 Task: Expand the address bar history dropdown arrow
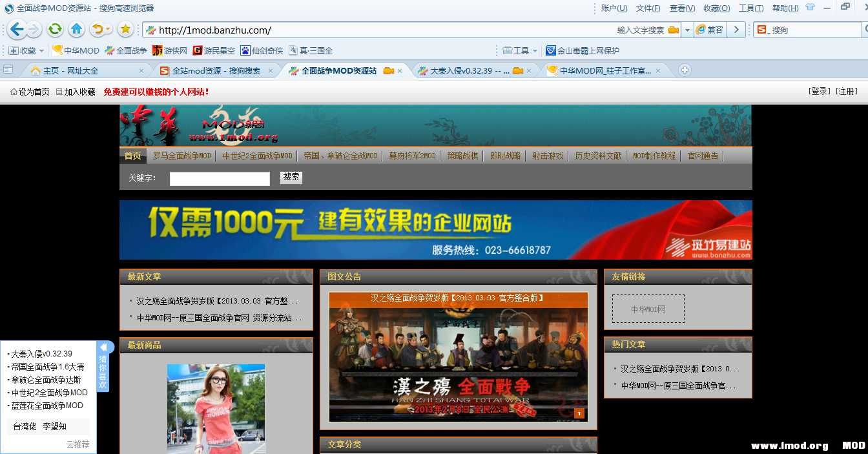click(687, 30)
